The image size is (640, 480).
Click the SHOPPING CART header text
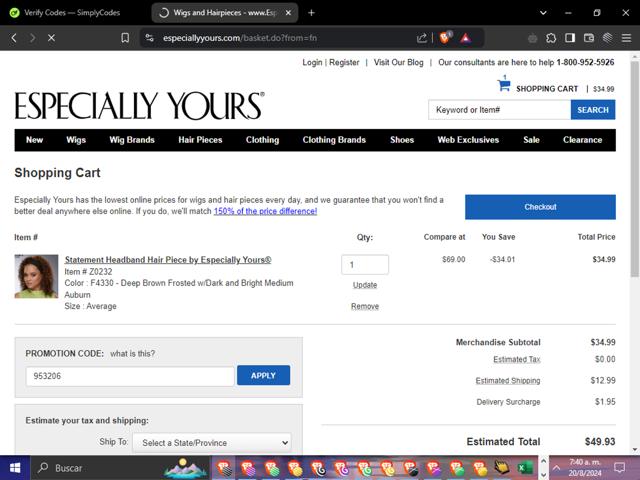547,89
